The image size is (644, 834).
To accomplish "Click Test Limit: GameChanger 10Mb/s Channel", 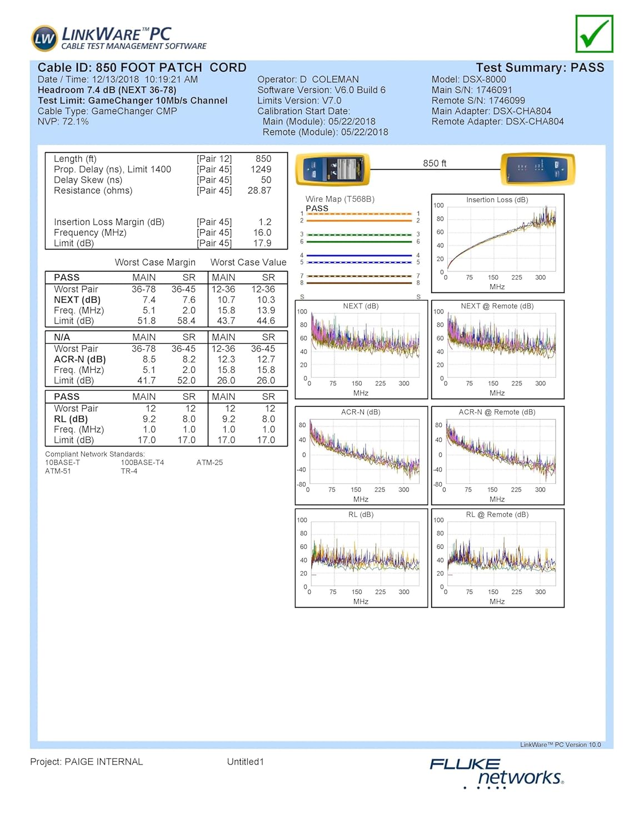I will (132, 101).
